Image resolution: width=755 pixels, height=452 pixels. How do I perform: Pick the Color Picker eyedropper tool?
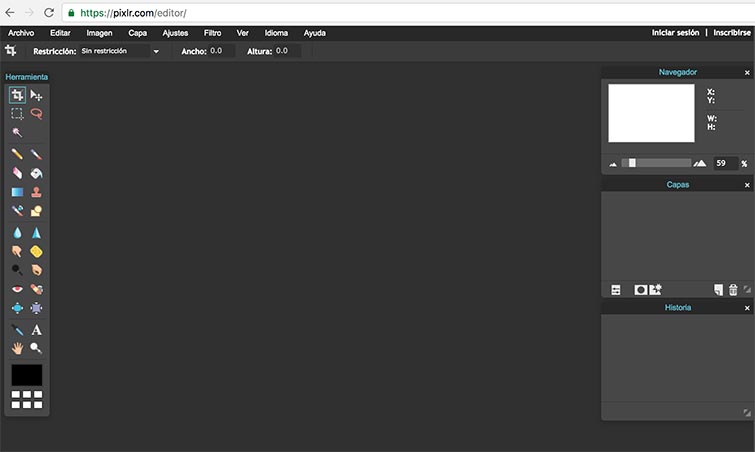coord(17,330)
